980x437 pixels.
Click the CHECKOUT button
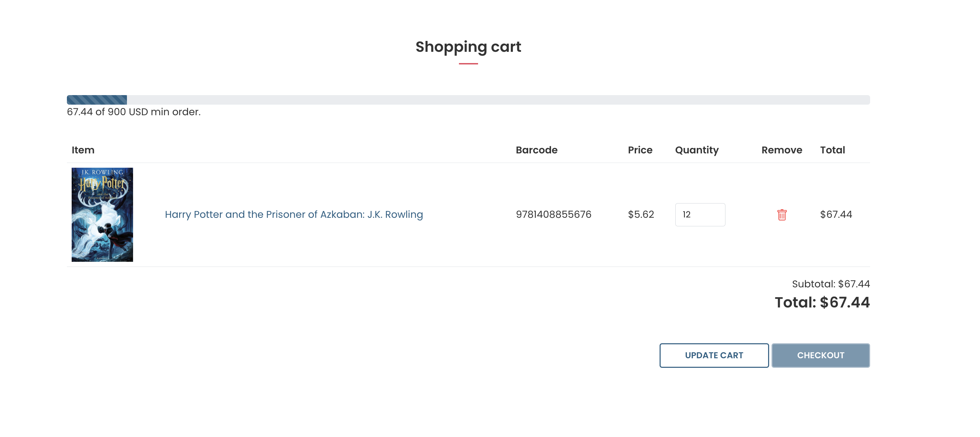click(x=821, y=355)
